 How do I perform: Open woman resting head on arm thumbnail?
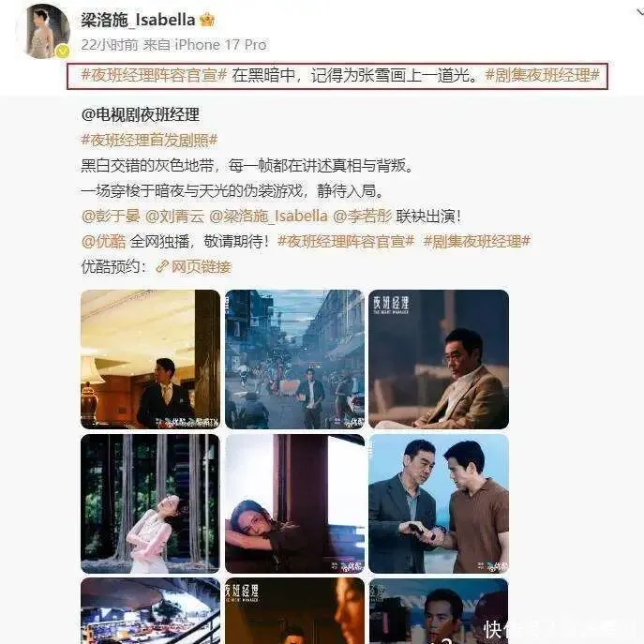tap(295, 504)
